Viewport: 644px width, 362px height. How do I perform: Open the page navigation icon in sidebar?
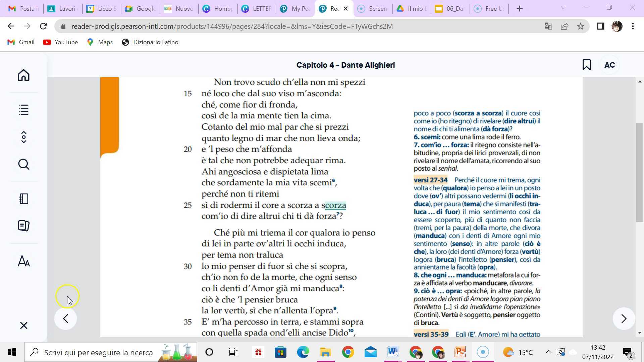pos(23,137)
